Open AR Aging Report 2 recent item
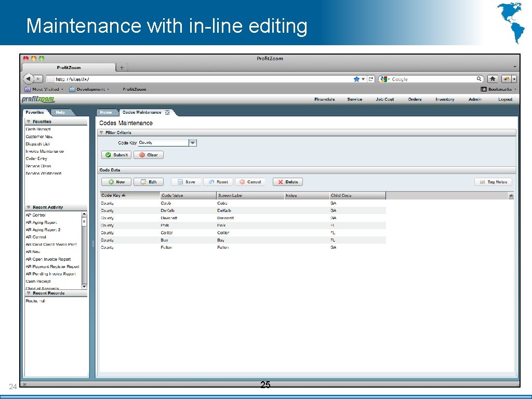532x399 pixels. click(x=43, y=230)
